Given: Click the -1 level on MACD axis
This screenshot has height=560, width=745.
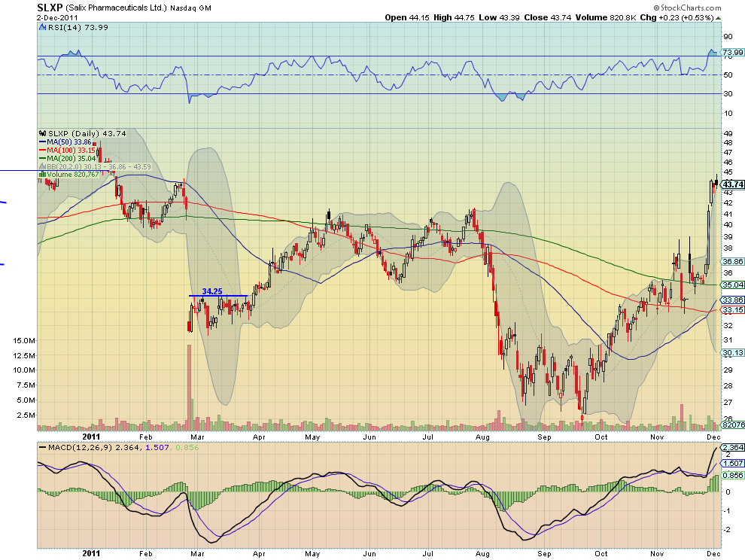Looking at the screenshot, I should coord(728,511).
